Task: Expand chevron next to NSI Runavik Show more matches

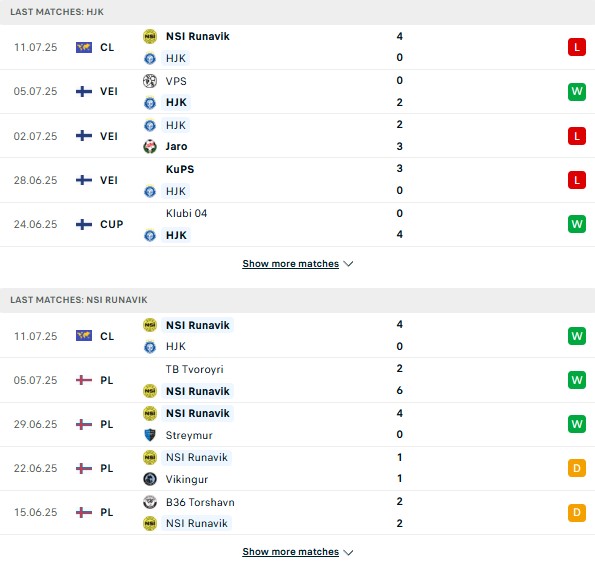Action: tap(348, 552)
